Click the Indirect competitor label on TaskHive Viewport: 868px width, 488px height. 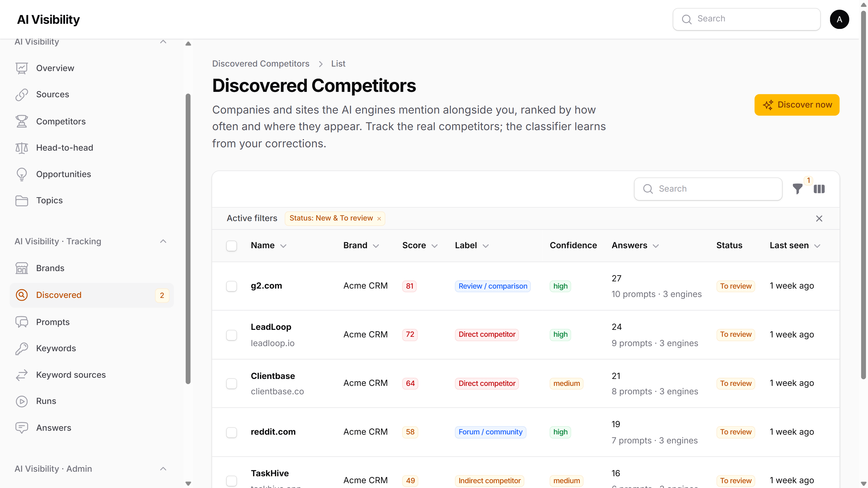pos(489,481)
